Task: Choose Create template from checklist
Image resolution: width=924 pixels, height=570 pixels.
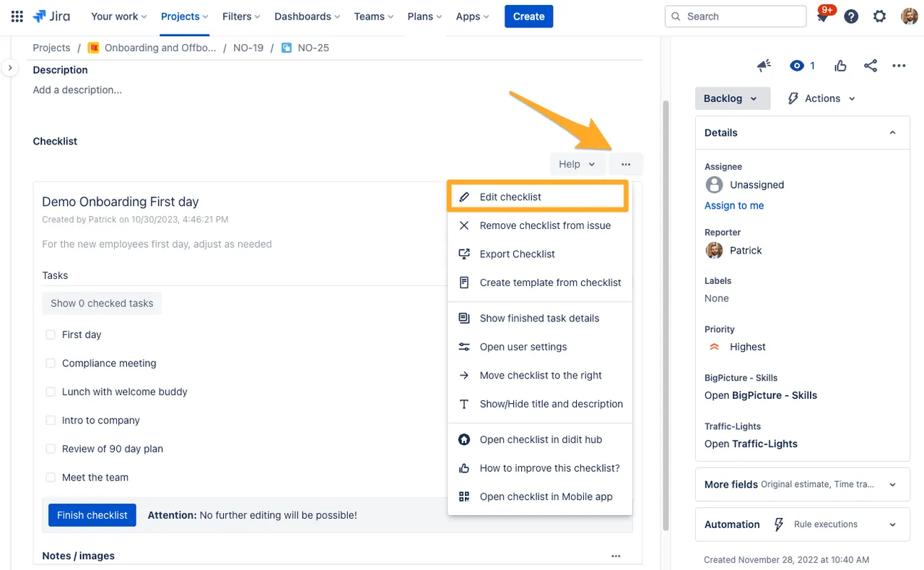Action: [x=540, y=282]
